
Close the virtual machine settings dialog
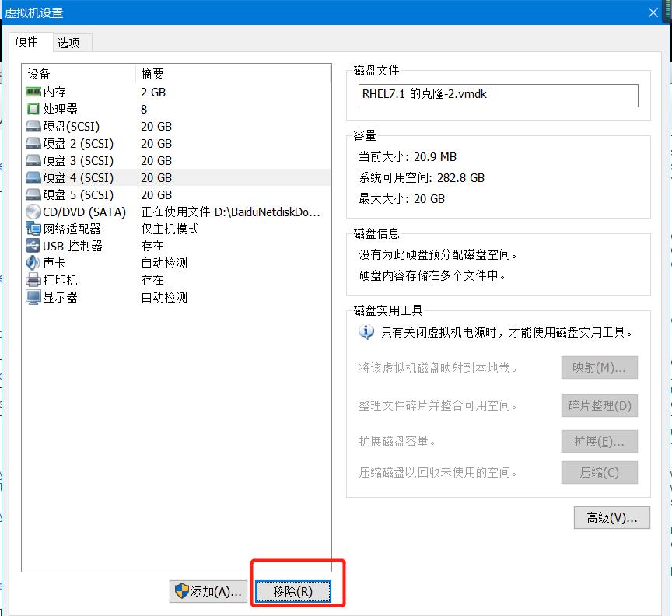[x=654, y=12]
